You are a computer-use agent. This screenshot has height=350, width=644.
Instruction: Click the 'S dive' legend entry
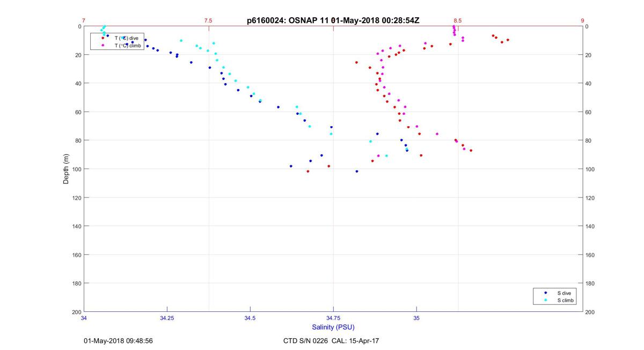click(x=563, y=293)
